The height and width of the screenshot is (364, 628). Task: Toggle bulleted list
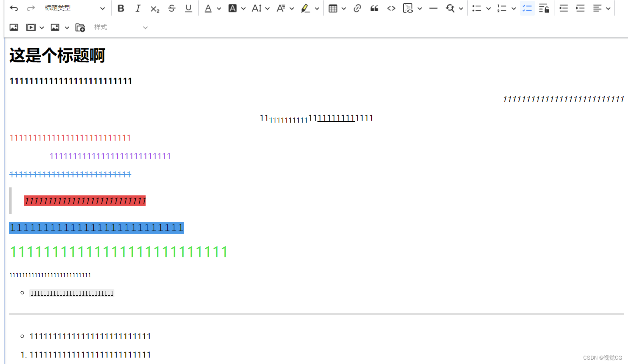(477, 8)
